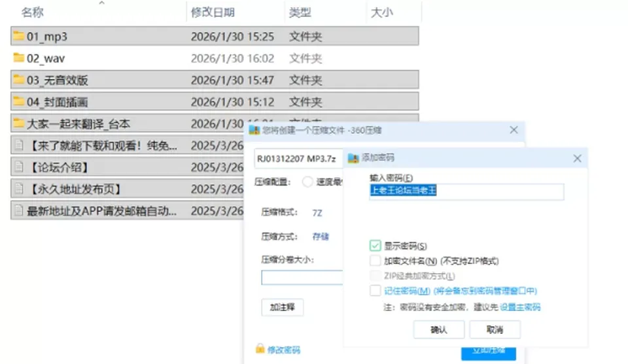Click the date 2026/1/30 15:47

click(x=232, y=80)
